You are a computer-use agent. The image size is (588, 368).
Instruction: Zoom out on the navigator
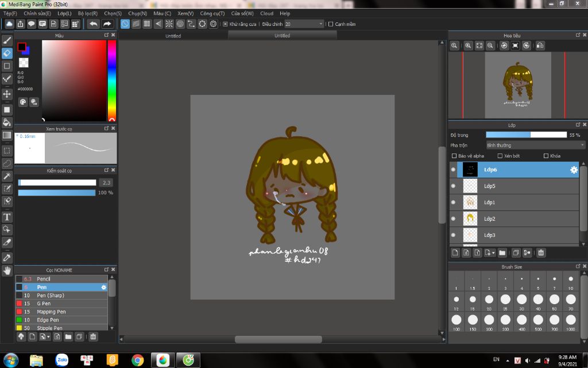pyautogui.click(x=490, y=45)
